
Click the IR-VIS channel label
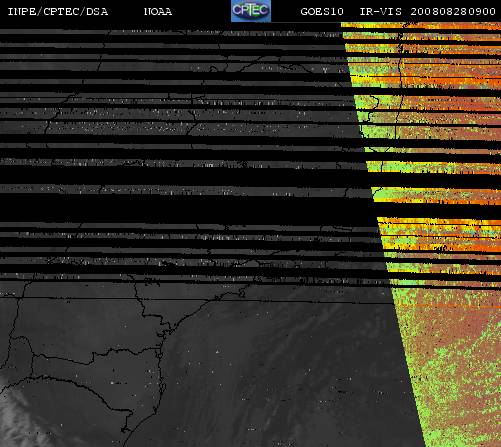[x=380, y=12]
